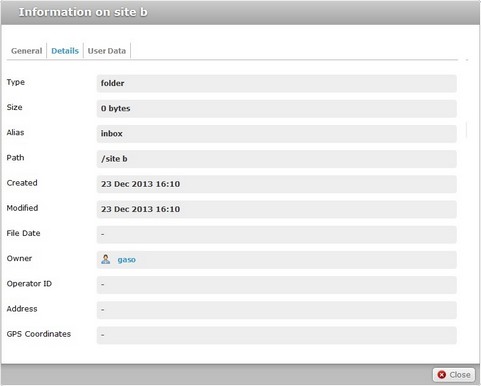Open the User Data tab
Viewport: 481px width, 386px height.
pyautogui.click(x=107, y=51)
